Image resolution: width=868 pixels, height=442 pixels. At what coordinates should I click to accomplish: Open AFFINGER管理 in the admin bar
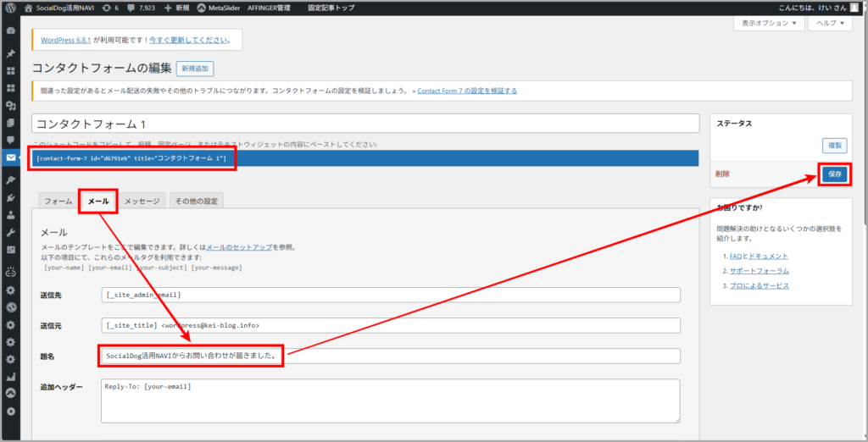point(269,8)
